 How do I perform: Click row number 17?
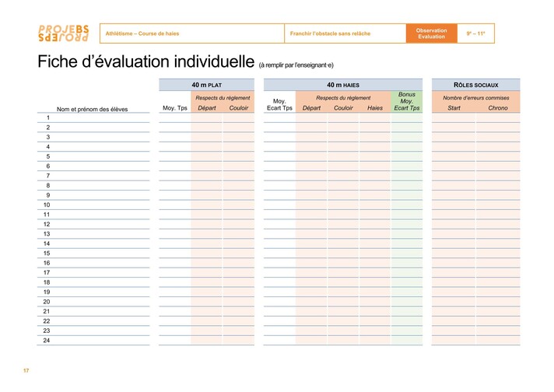tap(47, 273)
